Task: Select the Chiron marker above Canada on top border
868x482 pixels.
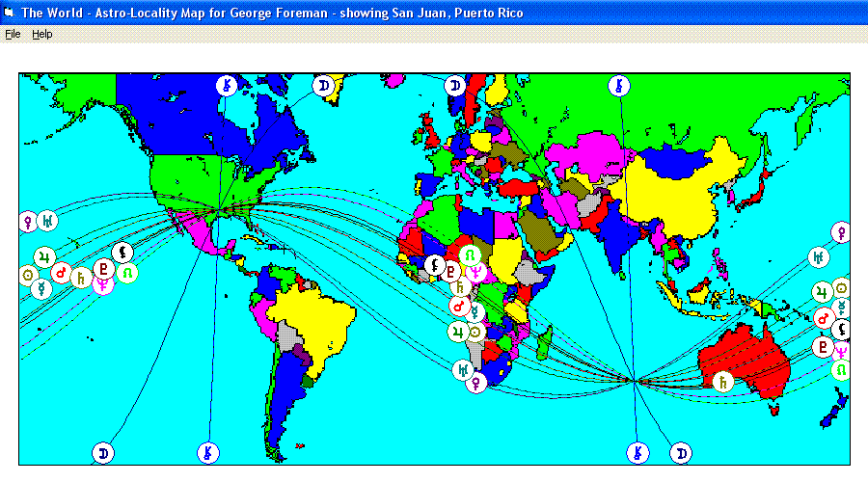Action: pyautogui.click(x=226, y=86)
